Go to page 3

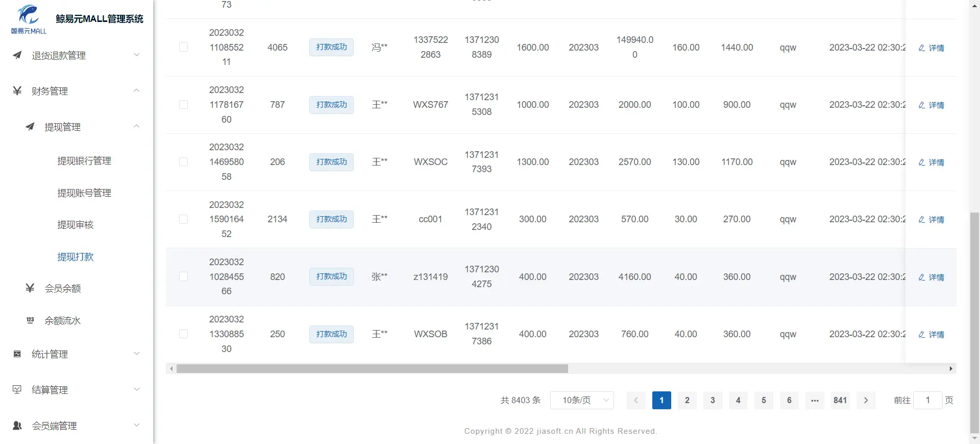(713, 400)
